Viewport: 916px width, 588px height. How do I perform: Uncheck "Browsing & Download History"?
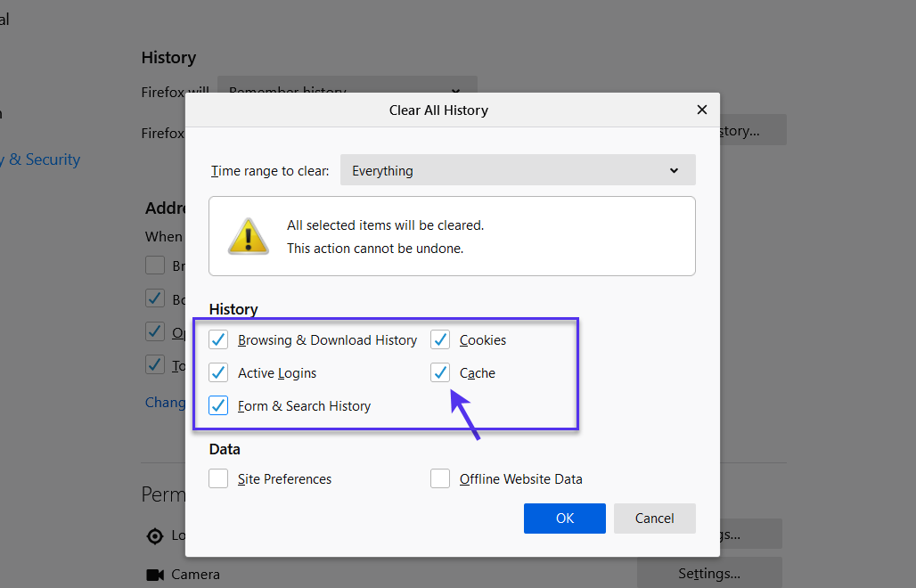click(218, 339)
